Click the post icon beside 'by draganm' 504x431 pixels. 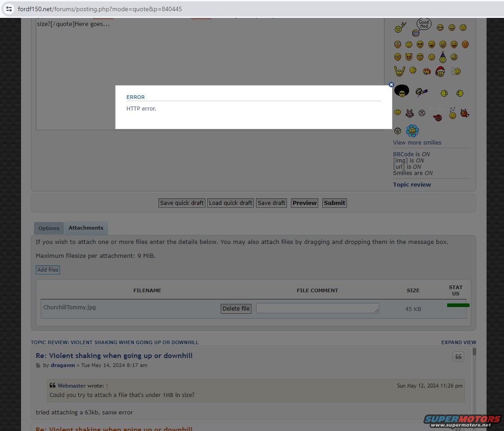point(38,366)
